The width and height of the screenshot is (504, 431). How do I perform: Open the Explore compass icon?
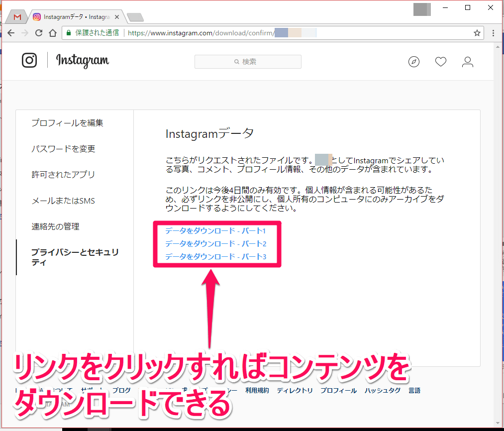413,61
